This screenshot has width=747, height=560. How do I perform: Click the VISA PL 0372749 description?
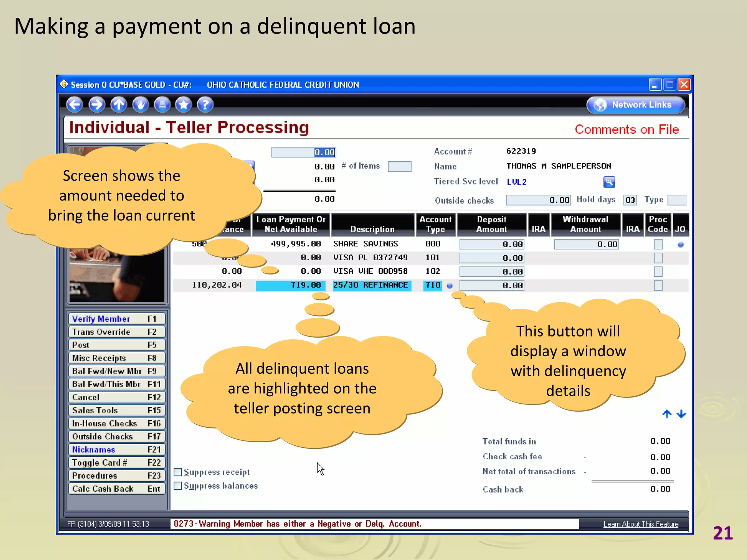coord(370,258)
